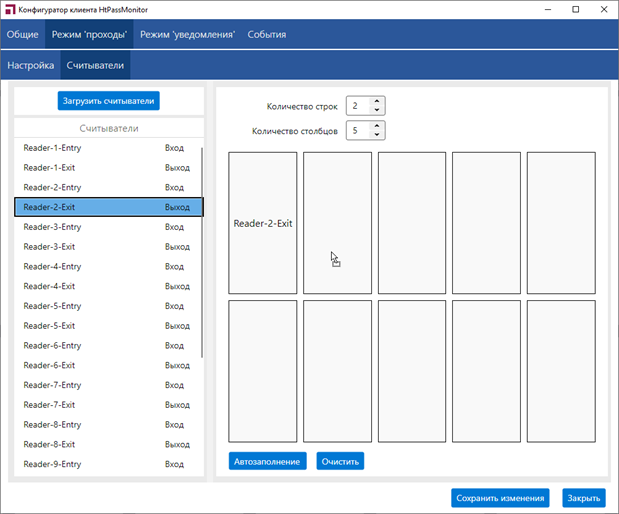This screenshot has width=619, height=514.
Task: Save changes with 'Сохранить изменения' button
Action: click(500, 498)
